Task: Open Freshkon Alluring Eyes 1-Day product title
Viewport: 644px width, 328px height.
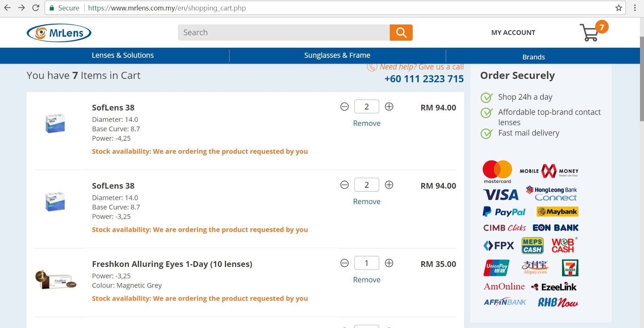Action: tap(172, 264)
